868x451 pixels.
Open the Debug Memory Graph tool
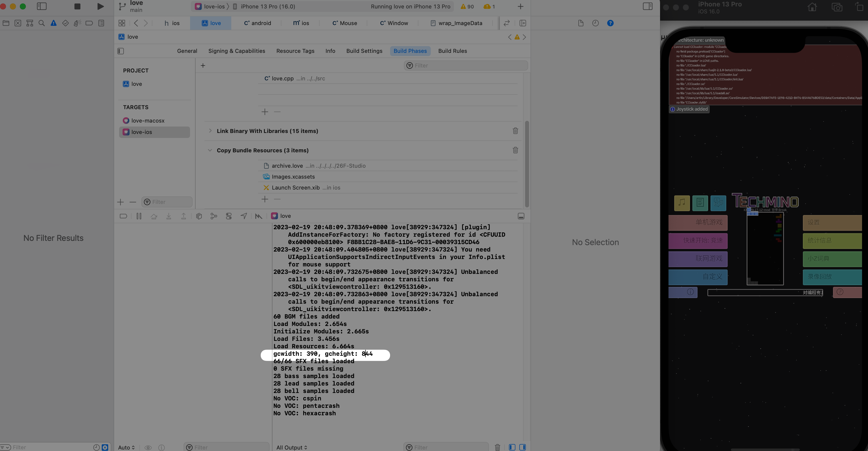[214, 216]
